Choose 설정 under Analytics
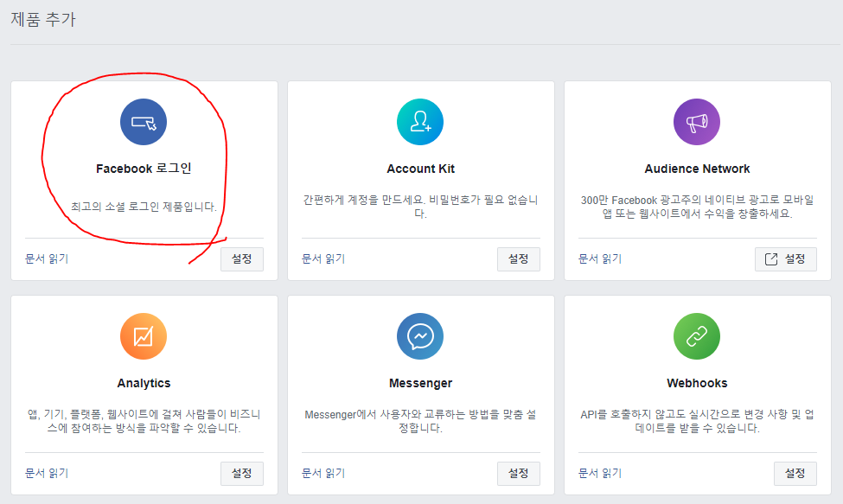The image size is (843, 504). click(x=242, y=474)
